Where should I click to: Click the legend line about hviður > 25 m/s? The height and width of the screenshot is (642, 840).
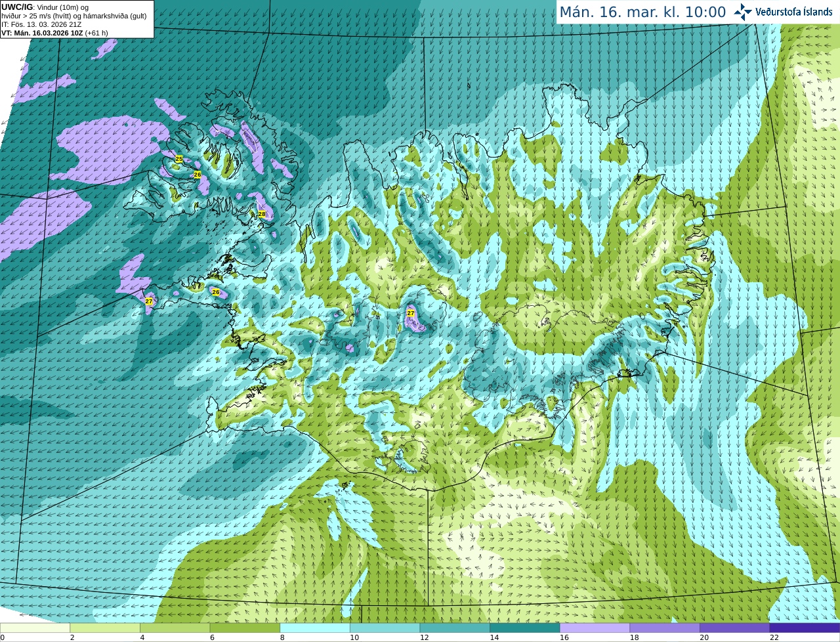73,16
